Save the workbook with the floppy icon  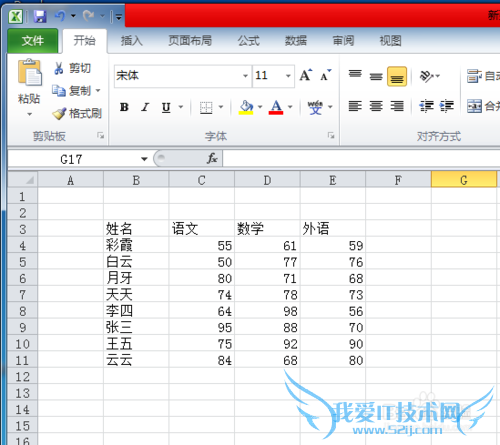pos(40,16)
